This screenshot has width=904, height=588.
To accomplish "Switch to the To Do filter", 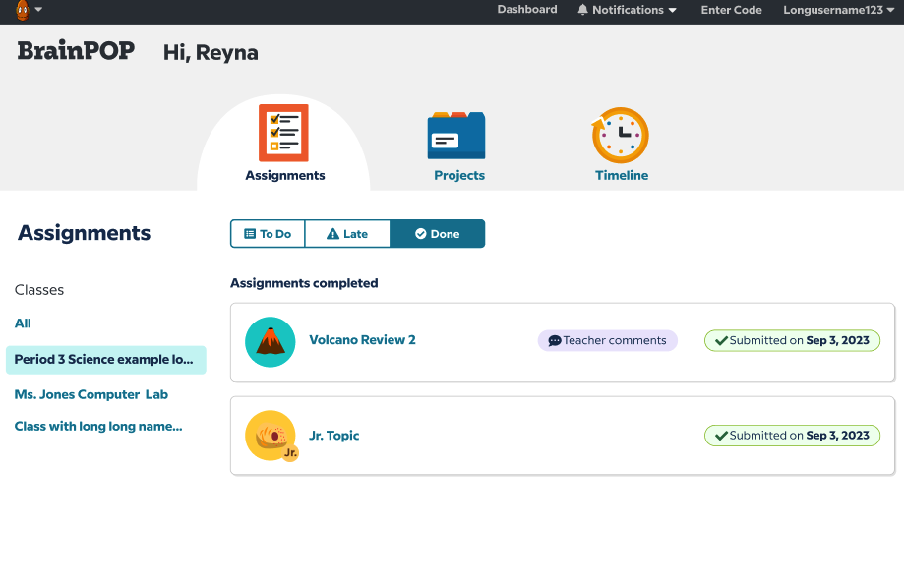I will tap(268, 234).
